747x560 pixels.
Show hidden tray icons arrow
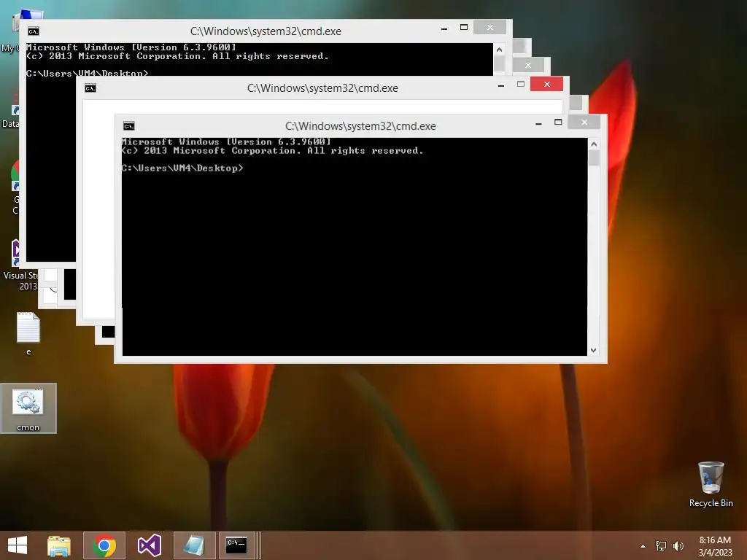click(643, 546)
